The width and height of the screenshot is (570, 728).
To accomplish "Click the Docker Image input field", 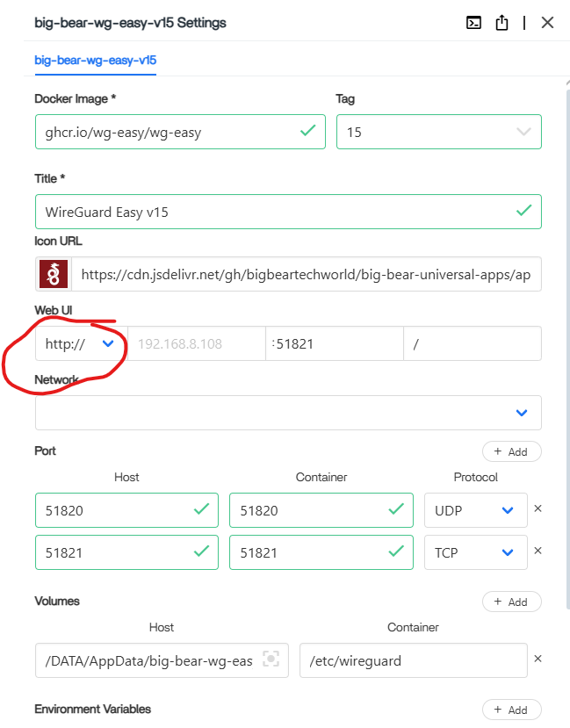I will 167,132.
